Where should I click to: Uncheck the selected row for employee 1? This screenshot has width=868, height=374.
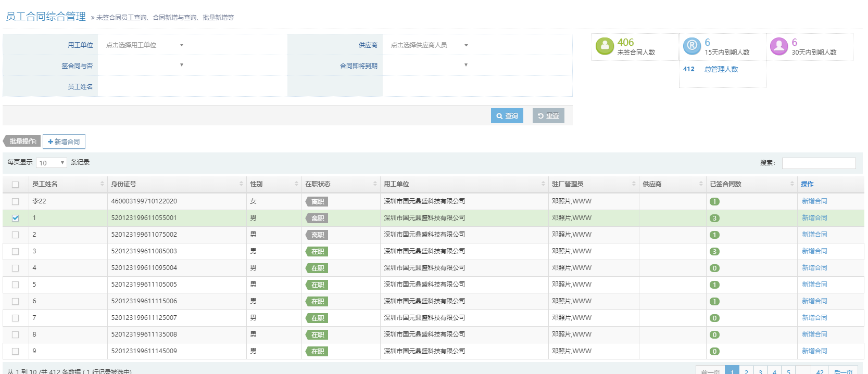(x=16, y=218)
